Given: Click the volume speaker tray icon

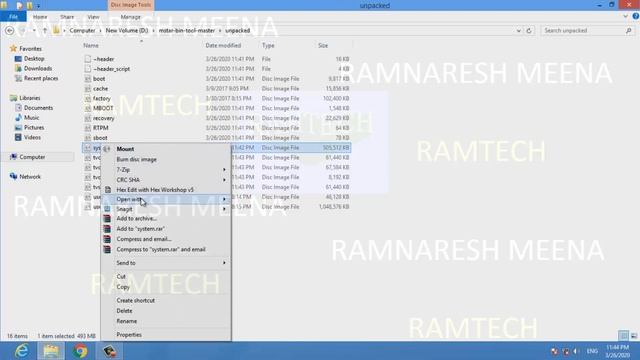Looking at the screenshot, I should coord(576,351).
